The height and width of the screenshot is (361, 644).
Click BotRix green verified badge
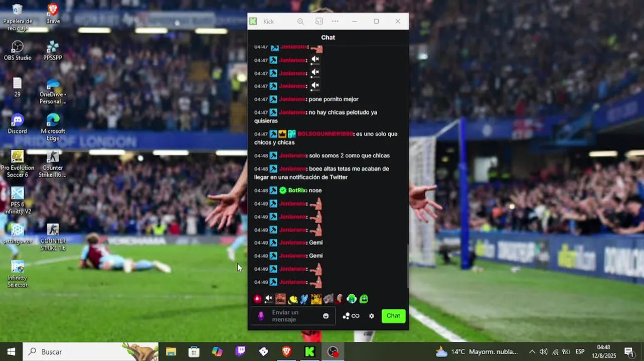283,191
